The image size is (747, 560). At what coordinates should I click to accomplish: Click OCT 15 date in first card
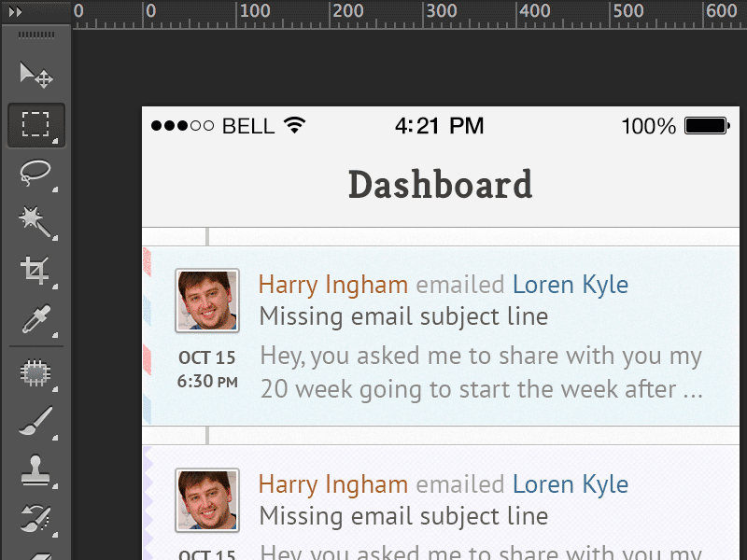[x=207, y=357]
